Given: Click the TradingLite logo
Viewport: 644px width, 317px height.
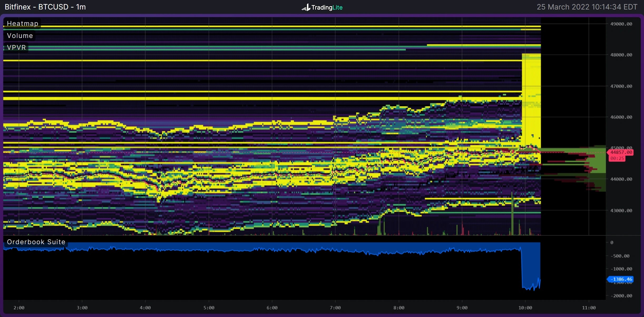Looking at the screenshot, I should [x=322, y=7].
